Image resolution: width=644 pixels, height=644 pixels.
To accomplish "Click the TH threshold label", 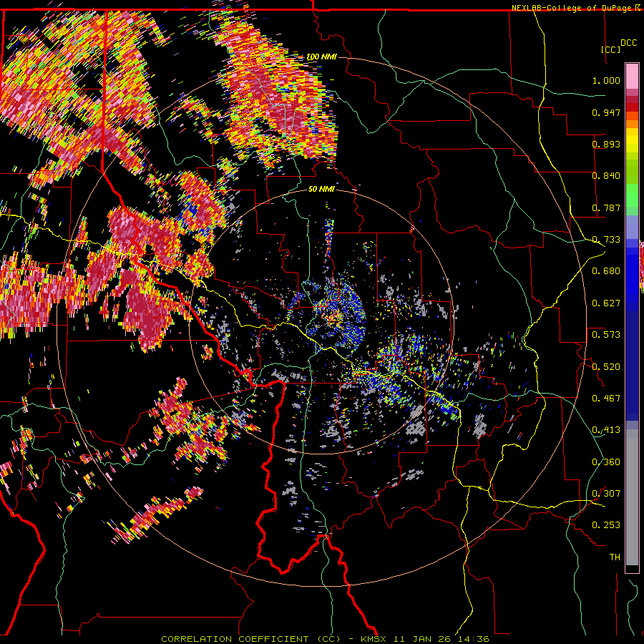I will (615, 557).
